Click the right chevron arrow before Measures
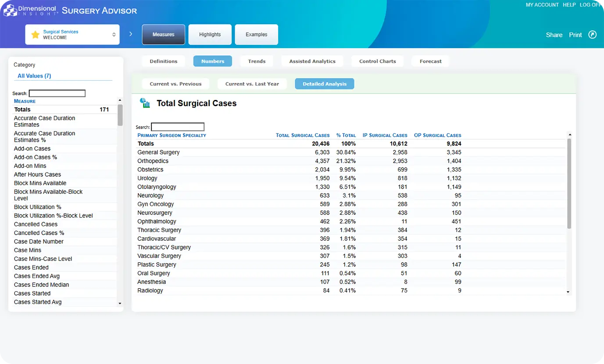 [x=131, y=34]
